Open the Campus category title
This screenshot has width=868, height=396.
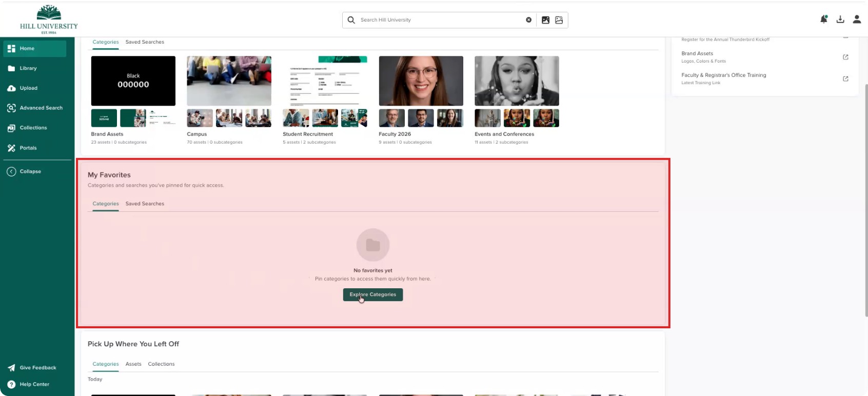point(197,134)
